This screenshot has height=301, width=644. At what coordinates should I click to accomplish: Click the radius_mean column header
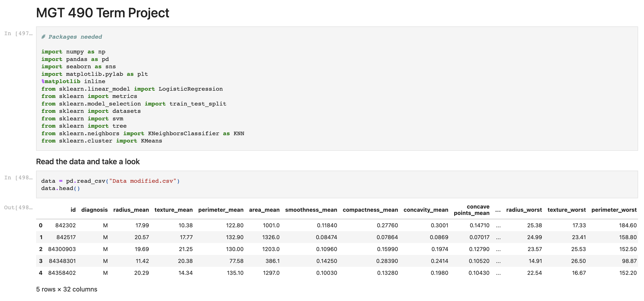131,210
